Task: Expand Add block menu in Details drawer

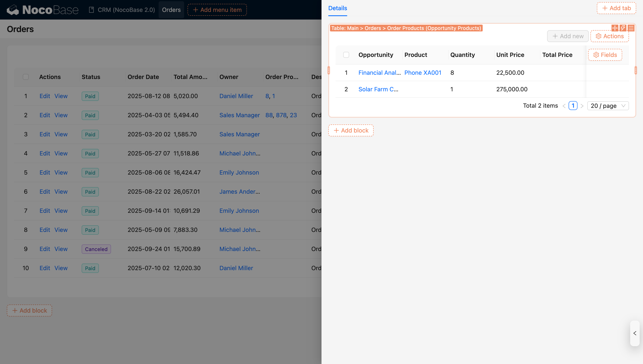Action: point(351,130)
